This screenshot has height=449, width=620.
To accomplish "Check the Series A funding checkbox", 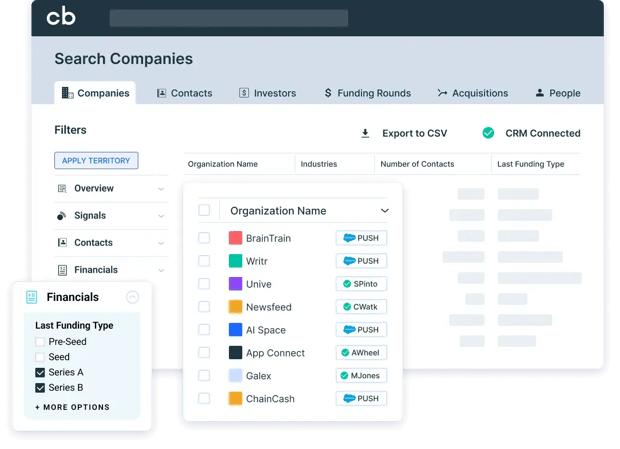I will [x=40, y=372].
